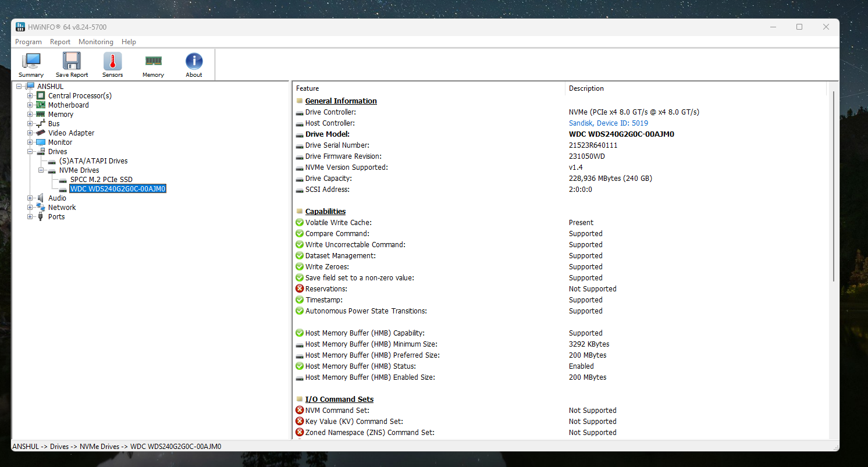Open the Monitoring menu

[x=96, y=42]
